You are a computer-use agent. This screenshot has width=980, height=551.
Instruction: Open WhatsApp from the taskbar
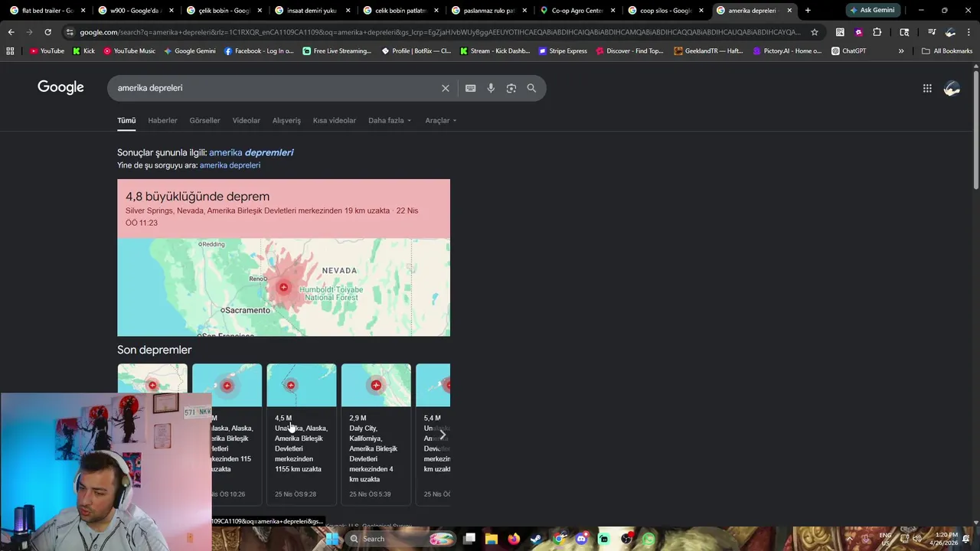click(x=649, y=539)
